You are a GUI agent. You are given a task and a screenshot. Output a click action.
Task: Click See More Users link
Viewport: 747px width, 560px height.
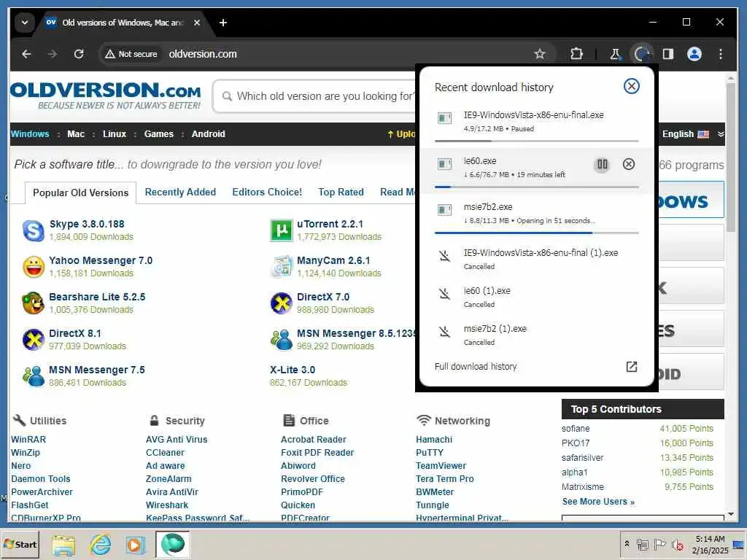pos(598,502)
